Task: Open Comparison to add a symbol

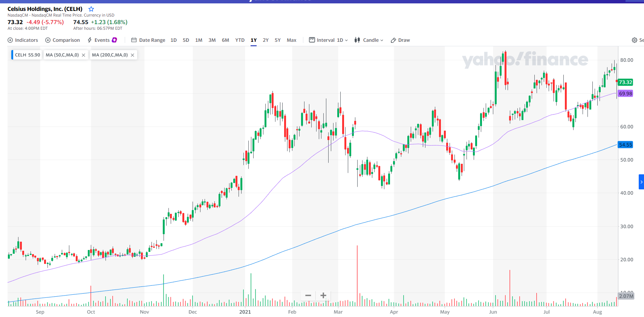Action: point(63,40)
